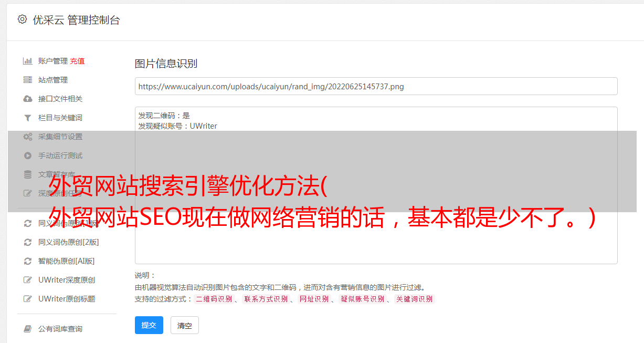Submit the form with 提交 button
Viewport: 644px width, 343px height.
[149, 325]
